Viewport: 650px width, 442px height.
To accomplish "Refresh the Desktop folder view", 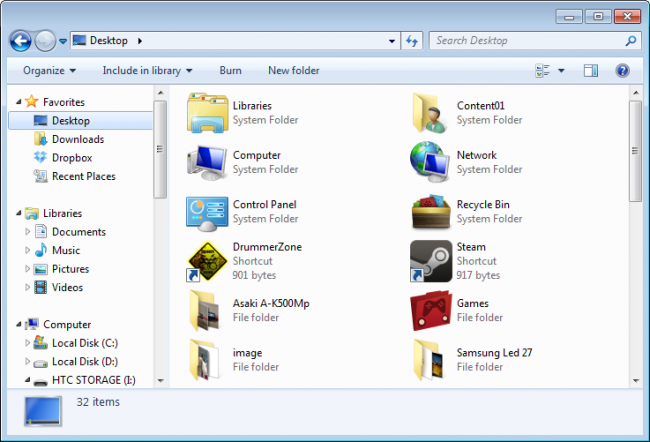I will pyautogui.click(x=412, y=41).
